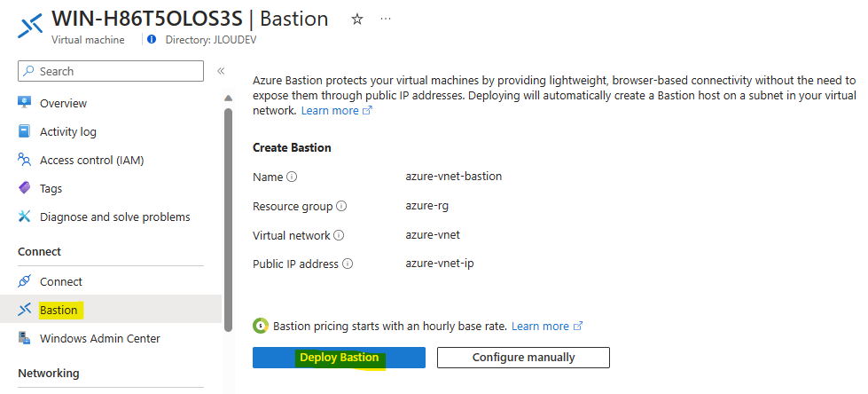Open Learn more link about Bastion pricing
This screenshot has width=868, height=394.
(x=547, y=326)
